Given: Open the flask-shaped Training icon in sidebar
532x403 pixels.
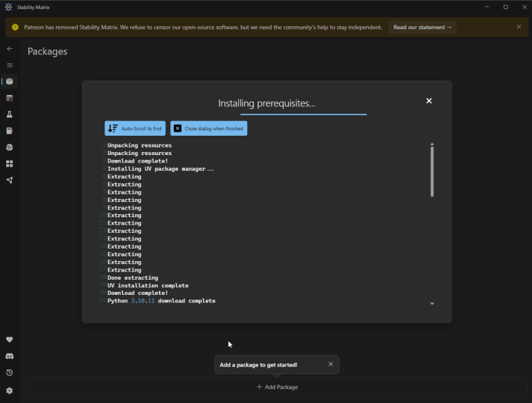Looking at the screenshot, I should pyautogui.click(x=10, y=114).
